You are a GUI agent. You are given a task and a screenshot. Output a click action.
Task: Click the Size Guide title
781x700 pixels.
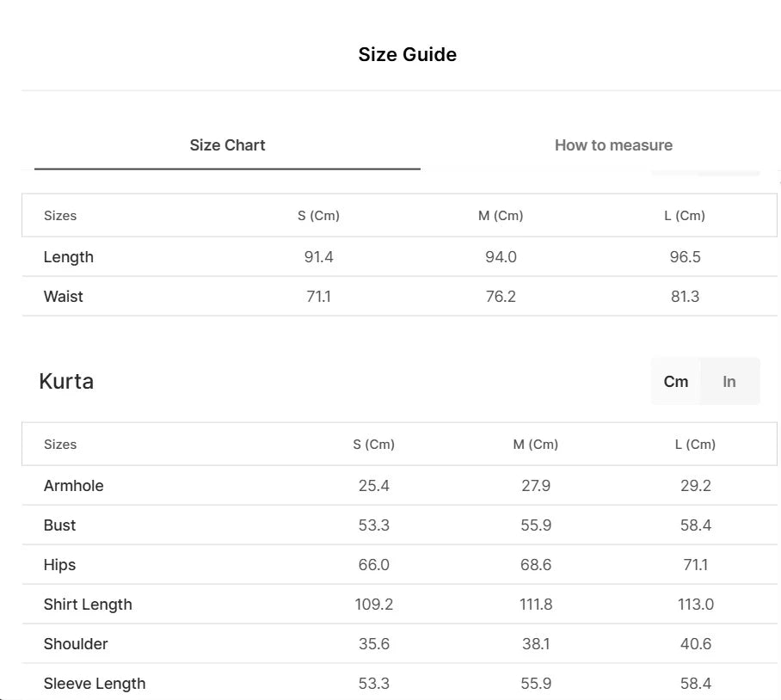[x=407, y=55]
